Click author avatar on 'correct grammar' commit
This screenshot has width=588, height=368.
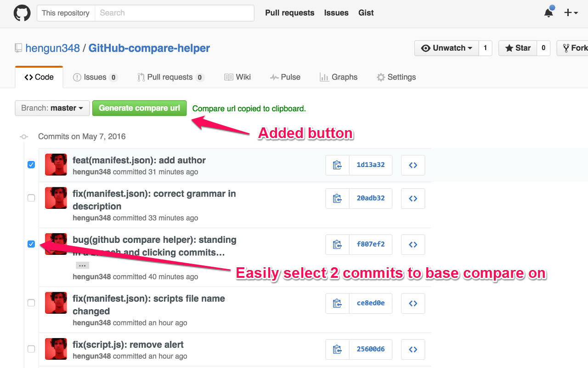tap(56, 198)
